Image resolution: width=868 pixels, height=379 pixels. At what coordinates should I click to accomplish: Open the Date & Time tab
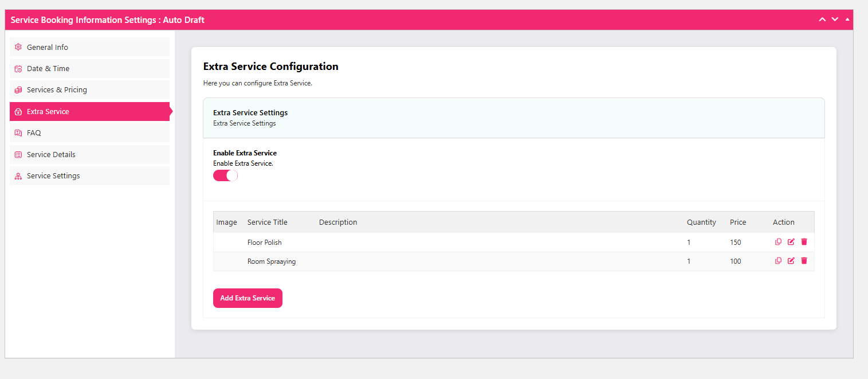click(48, 69)
